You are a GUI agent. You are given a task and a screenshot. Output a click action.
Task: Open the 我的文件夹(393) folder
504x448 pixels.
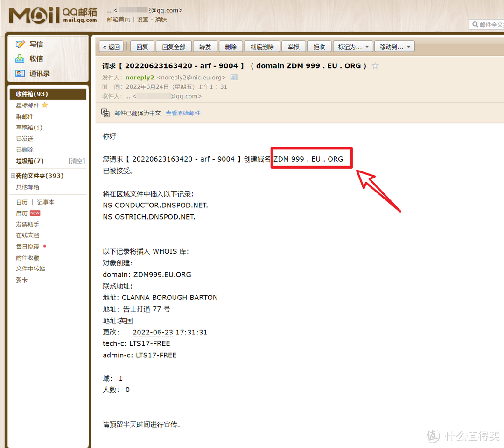tap(40, 176)
